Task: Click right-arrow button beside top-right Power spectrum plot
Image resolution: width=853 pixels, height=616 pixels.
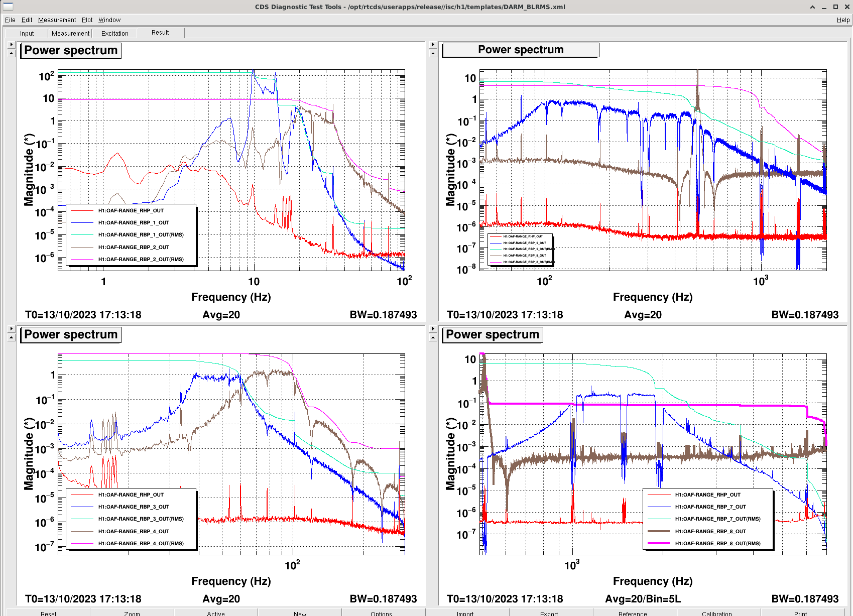Action: [433, 45]
